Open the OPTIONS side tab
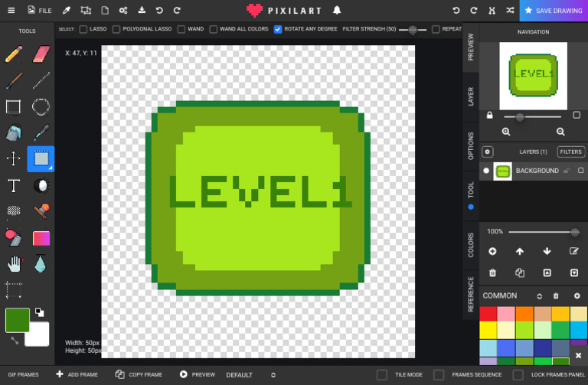Viewport: 588px width, 385px height. tap(471, 146)
